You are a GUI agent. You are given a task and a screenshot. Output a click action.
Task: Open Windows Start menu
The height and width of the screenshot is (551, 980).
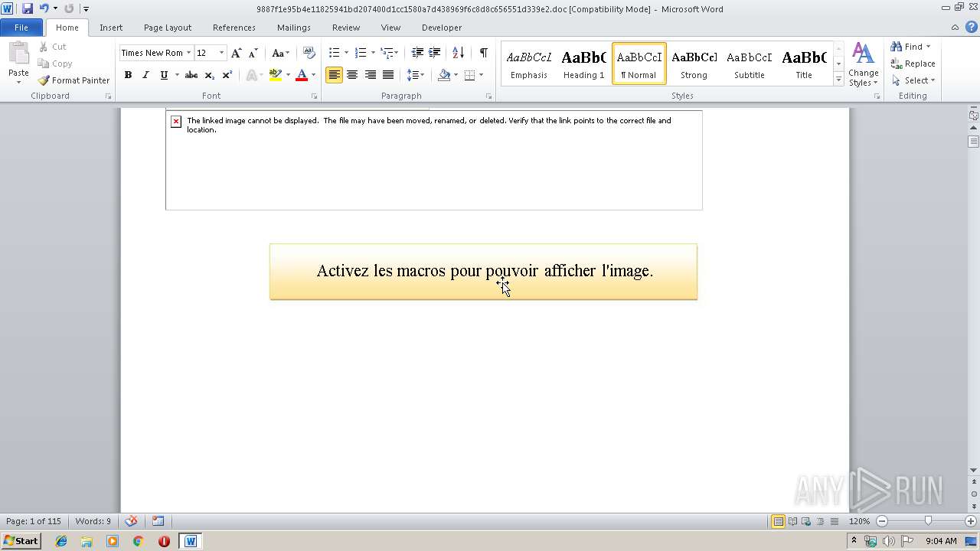[x=21, y=541]
